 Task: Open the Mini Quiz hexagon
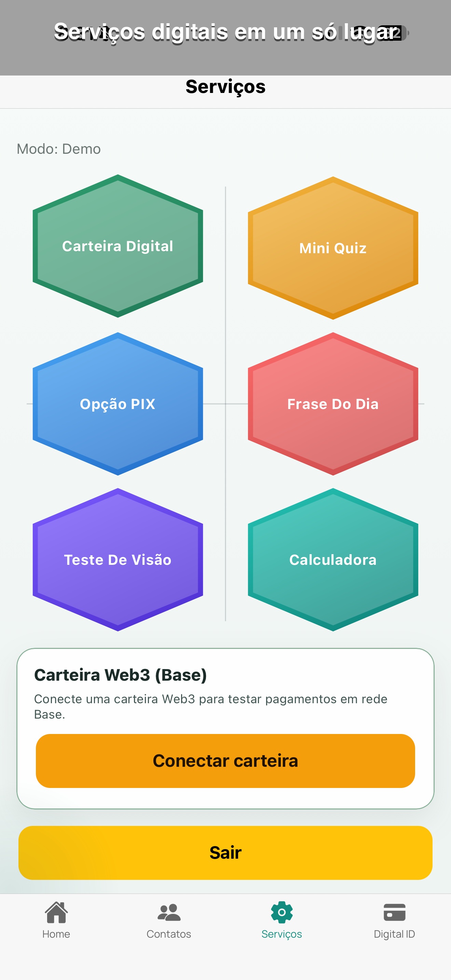pyautogui.click(x=332, y=248)
